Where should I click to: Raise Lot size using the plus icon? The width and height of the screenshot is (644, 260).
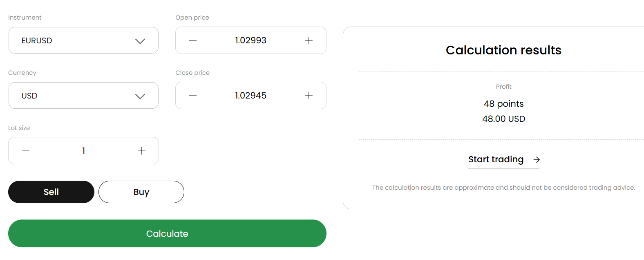(x=142, y=151)
